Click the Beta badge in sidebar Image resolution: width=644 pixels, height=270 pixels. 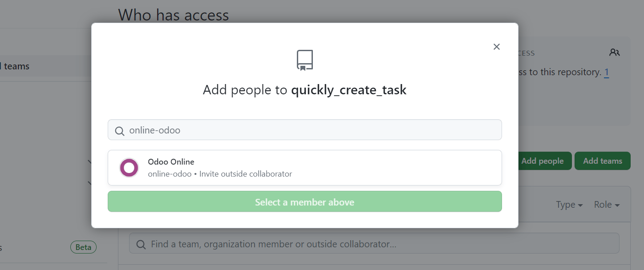tap(83, 247)
